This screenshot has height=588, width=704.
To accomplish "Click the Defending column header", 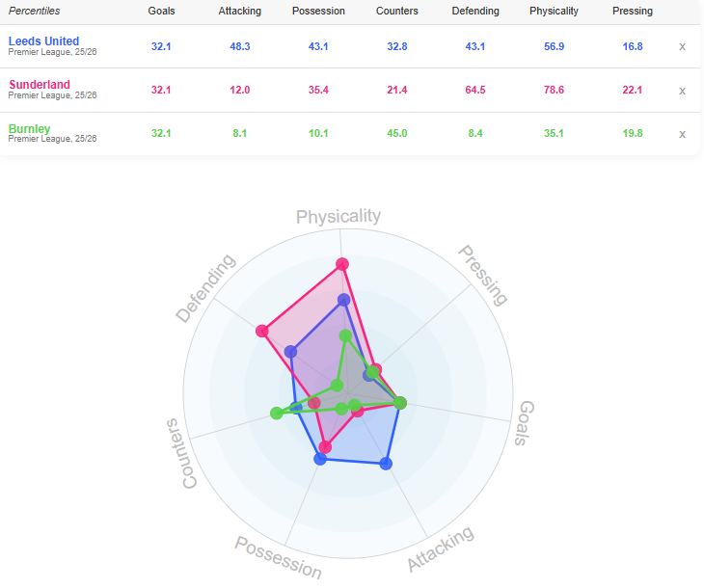I will pyautogui.click(x=475, y=12).
